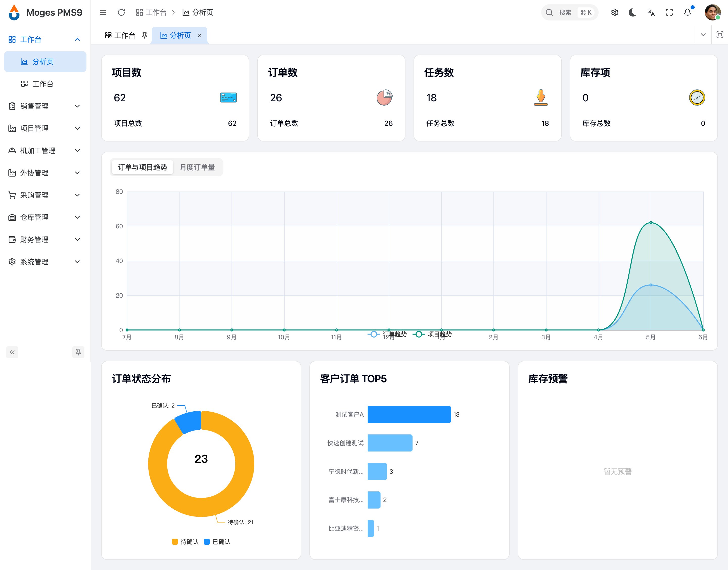Expand the 销售管理 menu
Image resolution: width=728 pixels, height=570 pixels.
45,106
